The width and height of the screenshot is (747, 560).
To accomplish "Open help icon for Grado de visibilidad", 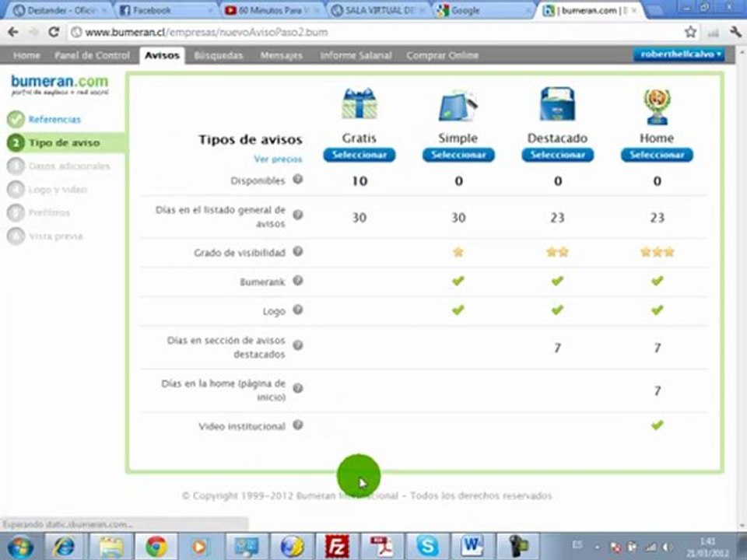I will 298,251.
